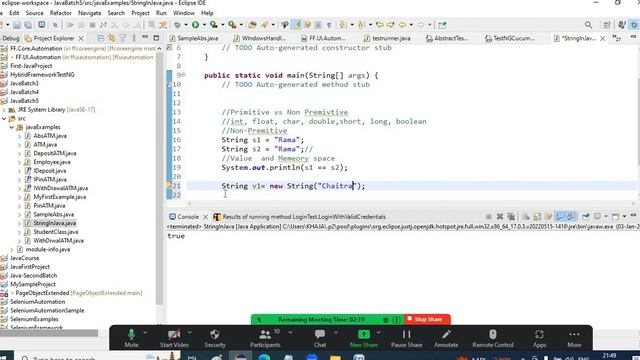Toggle Show Whitespace Characters pilcrow button
The image size is (640, 360).
pos(329,25)
